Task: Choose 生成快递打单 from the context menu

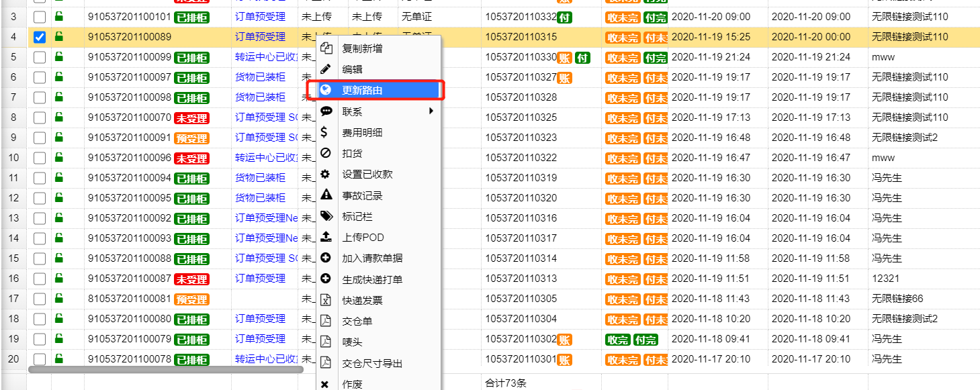Action: [378, 279]
